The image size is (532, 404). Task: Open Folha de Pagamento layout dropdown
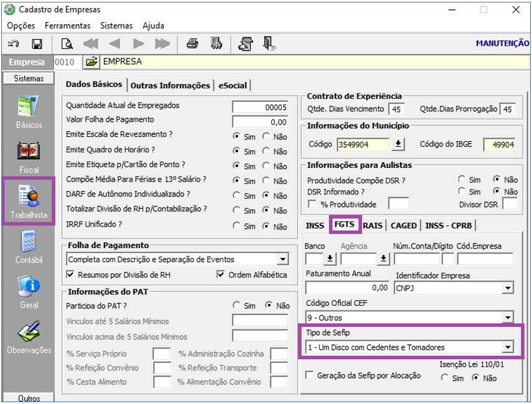(x=282, y=259)
